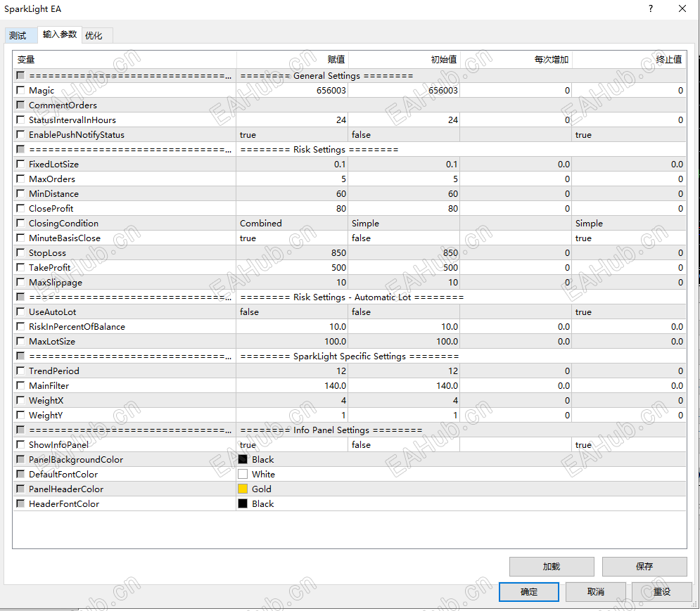
Task: Click the 赋值 column header
Action: pyautogui.click(x=292, y=59)
